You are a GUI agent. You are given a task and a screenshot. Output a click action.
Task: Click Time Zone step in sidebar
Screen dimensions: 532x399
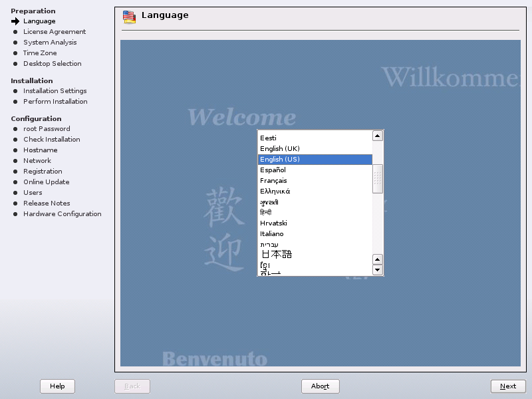click(40, 53)
